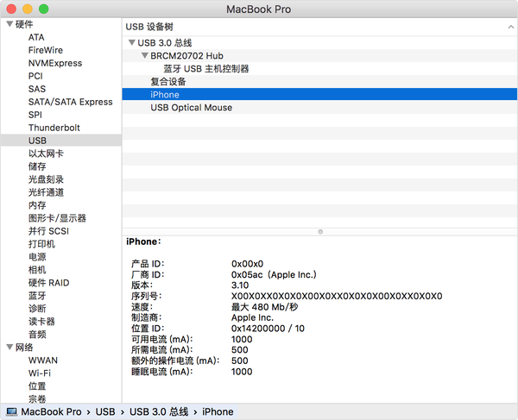518x420 pixels.
Task: Open the 蓝牙 sidebar category
Action: click(x=36, y=295)
